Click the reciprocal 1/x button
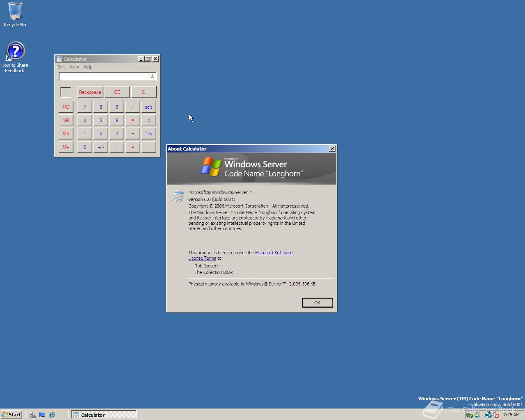 pos(149,134)
